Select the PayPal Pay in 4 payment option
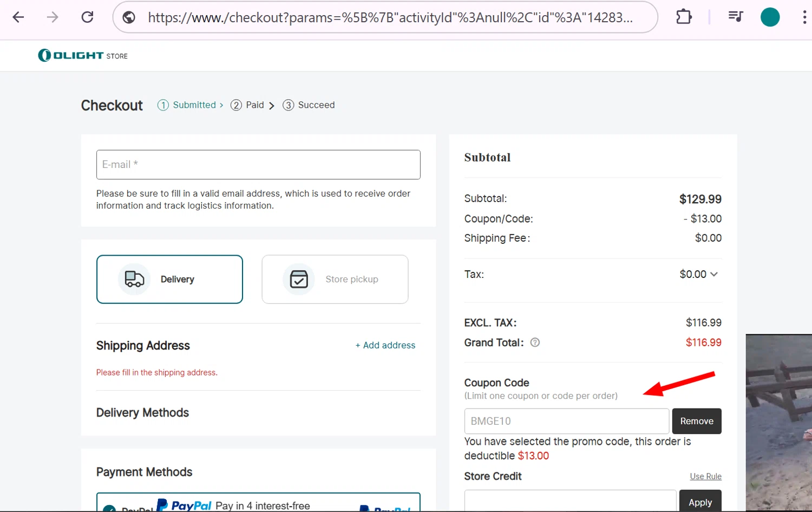This screenshot has width=812, height=512. [x=258, y=502]
